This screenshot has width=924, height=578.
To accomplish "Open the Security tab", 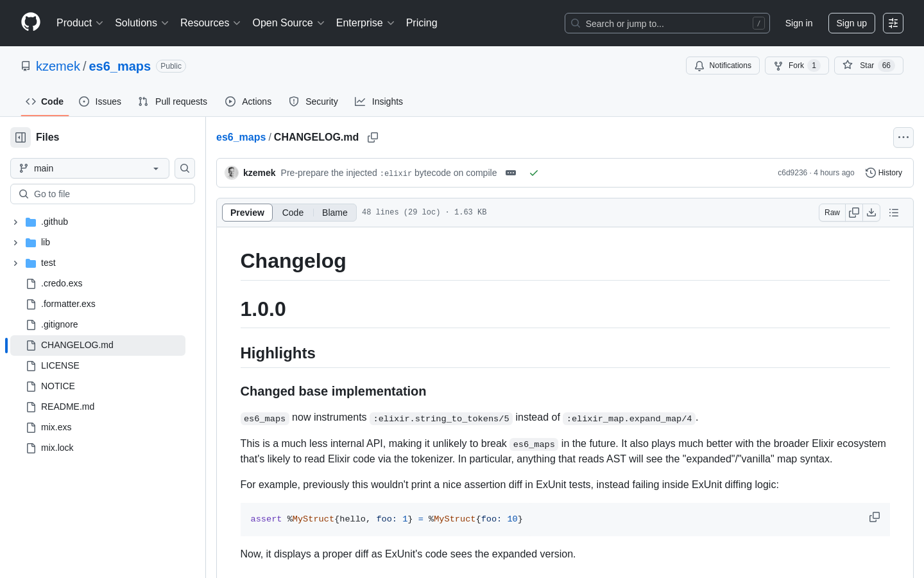I will (x=314, y=101).
